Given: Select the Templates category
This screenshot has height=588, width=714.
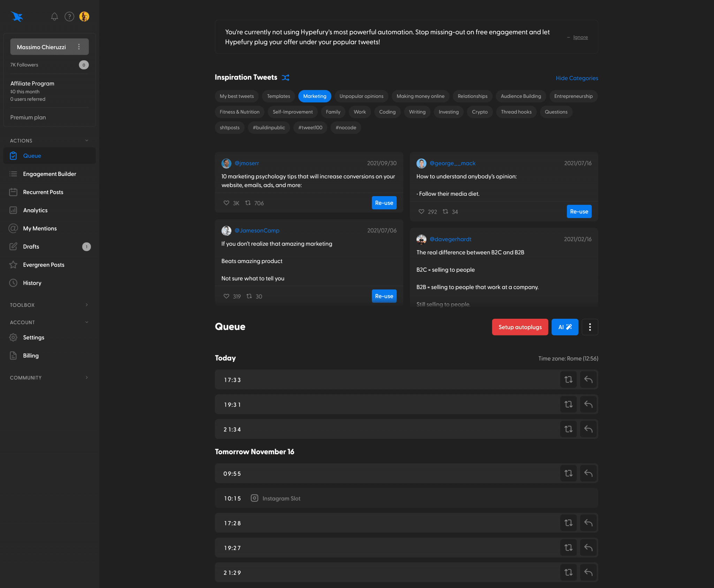Looking at the screenshot, I should coord(279,96).
